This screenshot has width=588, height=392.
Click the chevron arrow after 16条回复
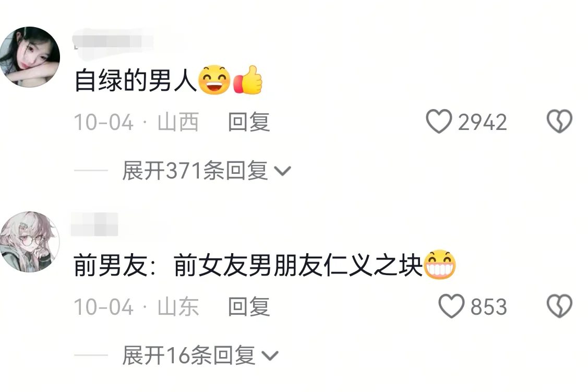point(270,356)
